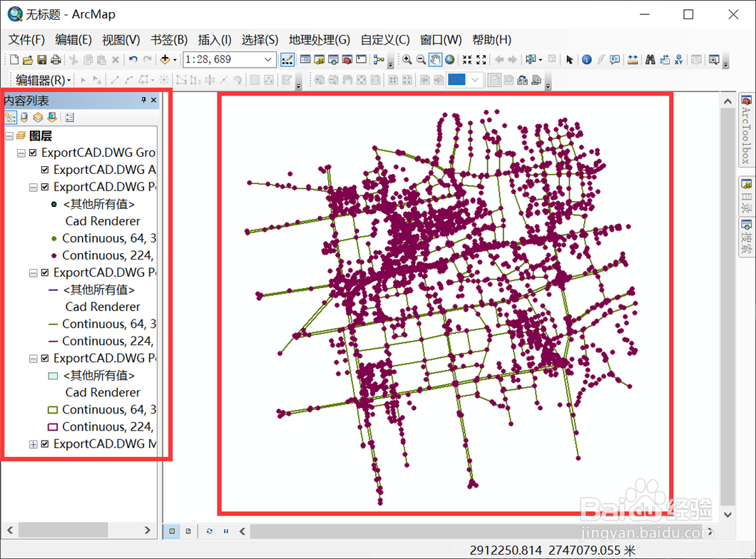756x559 pixels.
Task: Collapse the 图层 data frame
Action: [x=9, y=136]
